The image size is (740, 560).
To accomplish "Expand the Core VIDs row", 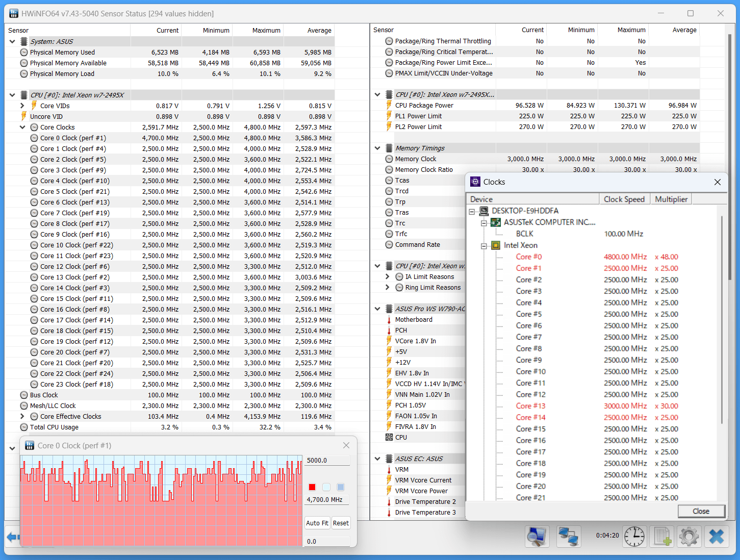I will [22, 106].
